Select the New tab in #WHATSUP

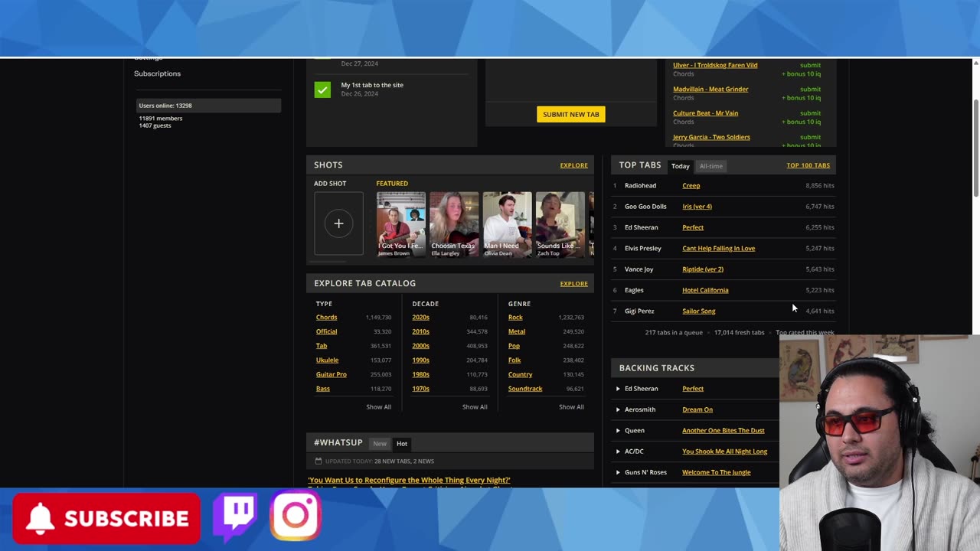[x=380, y=444]
